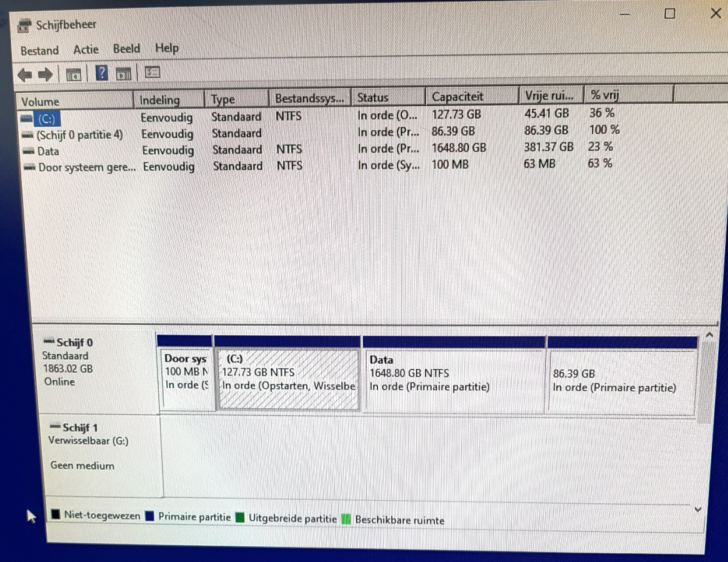Viewport: 728px width, 562px height.
Task: Click the disk icon next to Schijf 0
Action: pyautogui.click(x=49, y=342)
